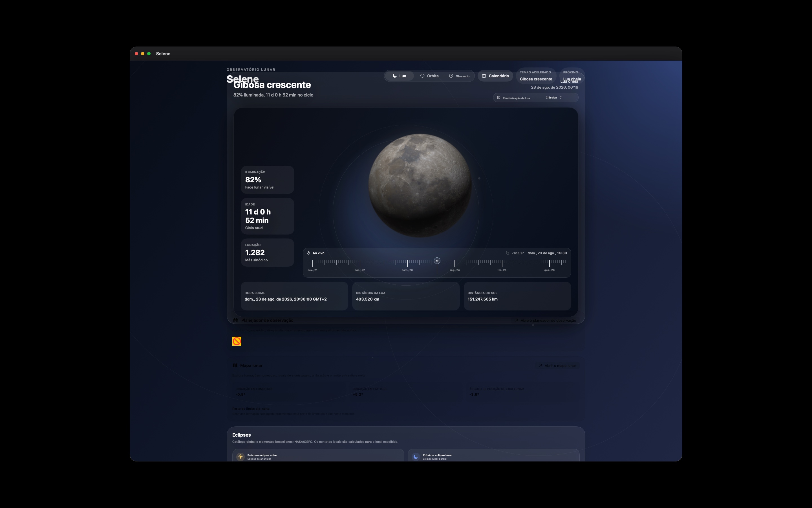The width and height of the screenshot is (812, 508).
Task: Click Abrir o mapa lunar button
Action: 557,365
